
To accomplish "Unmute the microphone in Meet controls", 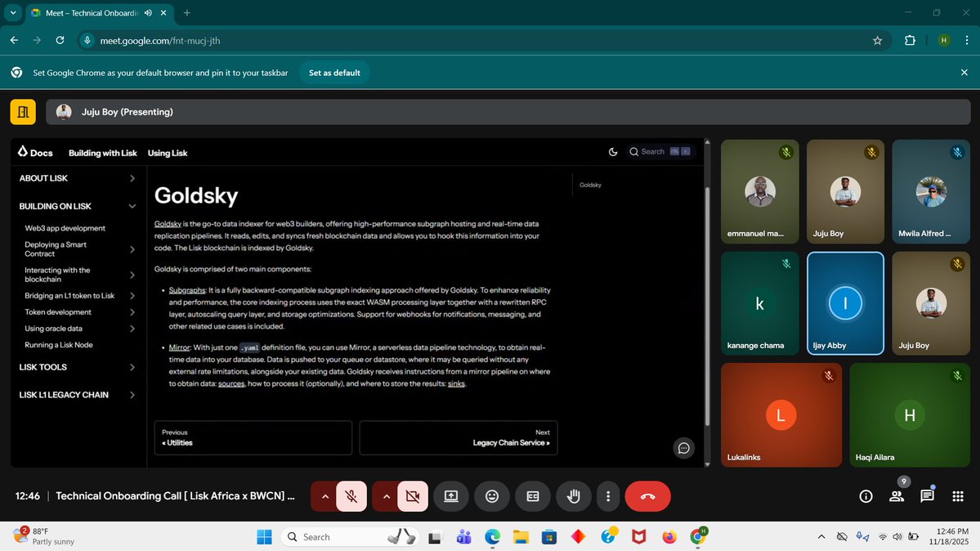I will (351, 496).
